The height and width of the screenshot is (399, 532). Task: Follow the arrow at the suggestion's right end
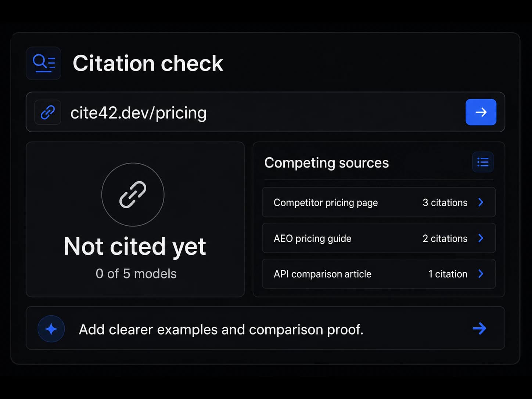tap(479, 328)
